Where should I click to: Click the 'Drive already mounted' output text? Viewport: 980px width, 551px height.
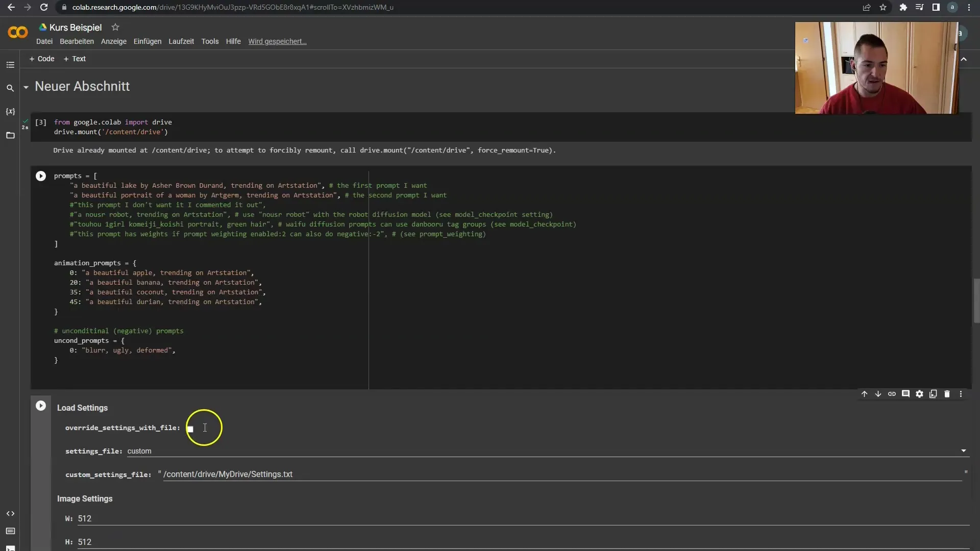tap(304, 151)
